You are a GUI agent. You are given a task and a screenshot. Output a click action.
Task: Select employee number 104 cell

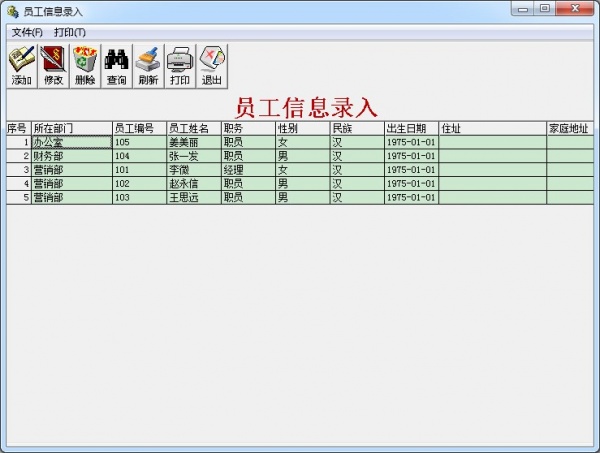point(140,156)
